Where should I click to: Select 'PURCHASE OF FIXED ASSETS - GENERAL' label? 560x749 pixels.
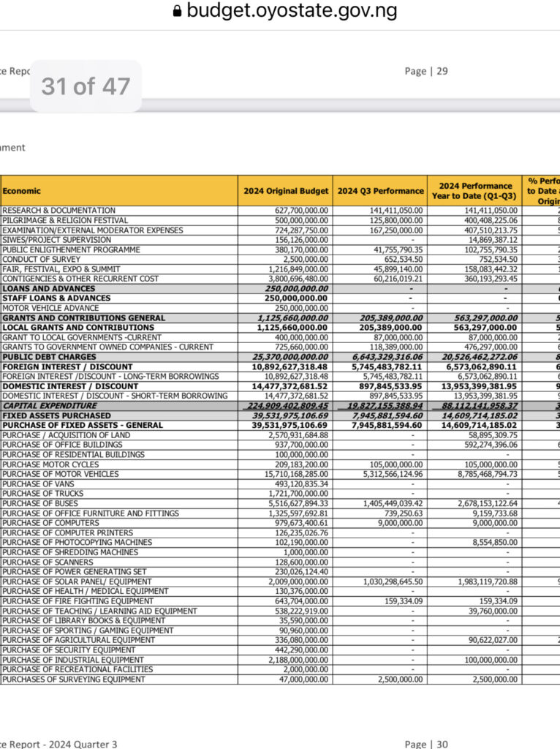click(x=83, y=425)
